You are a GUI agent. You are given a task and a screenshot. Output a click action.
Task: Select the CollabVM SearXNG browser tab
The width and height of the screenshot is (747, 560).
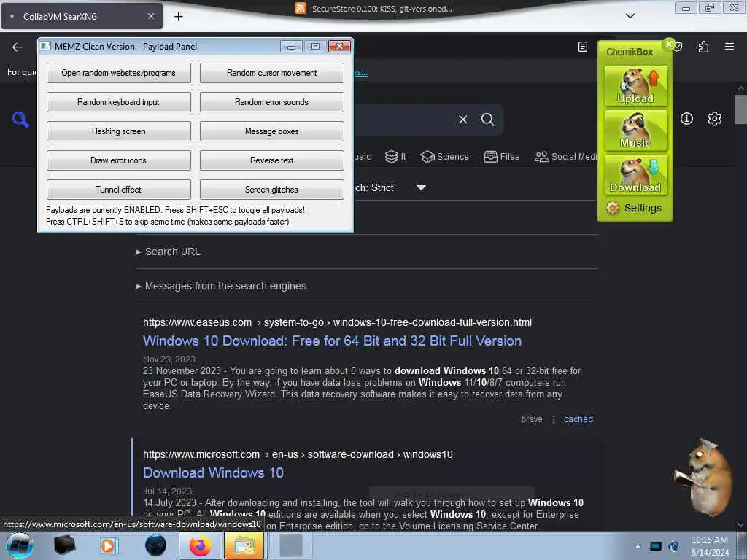82,17
